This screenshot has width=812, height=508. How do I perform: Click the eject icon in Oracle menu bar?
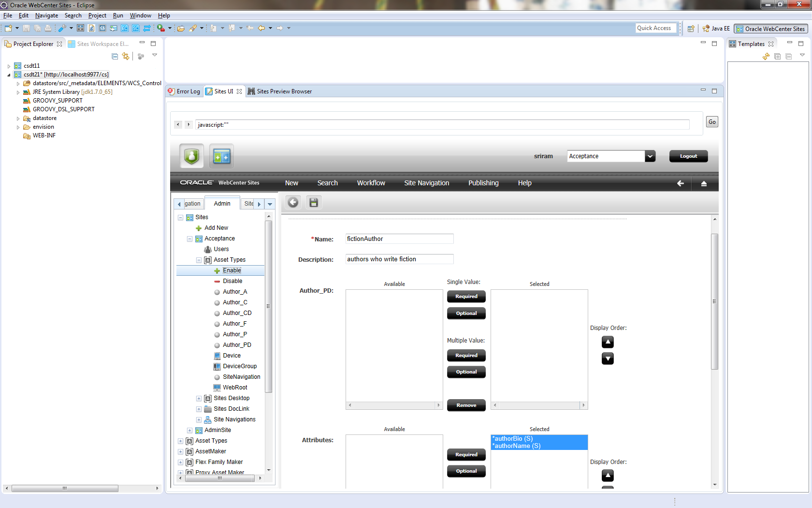click(704, 183)
